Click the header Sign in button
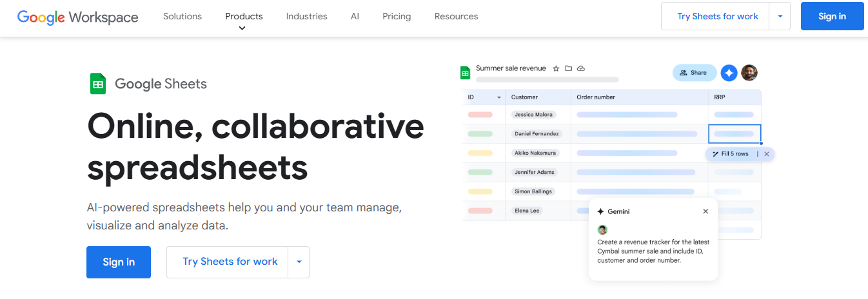 point(832,16)
